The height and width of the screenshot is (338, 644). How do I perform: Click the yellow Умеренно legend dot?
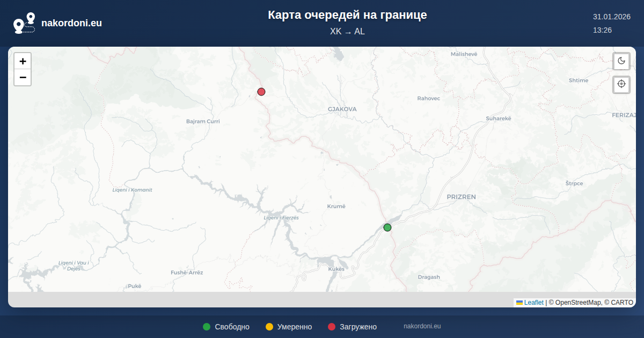coord(269,327)
